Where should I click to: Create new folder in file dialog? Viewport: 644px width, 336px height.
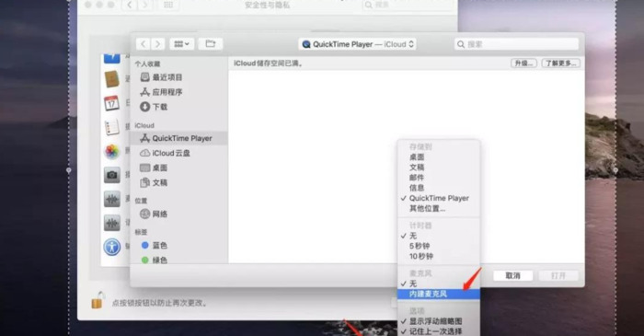(x=211, y=44)
